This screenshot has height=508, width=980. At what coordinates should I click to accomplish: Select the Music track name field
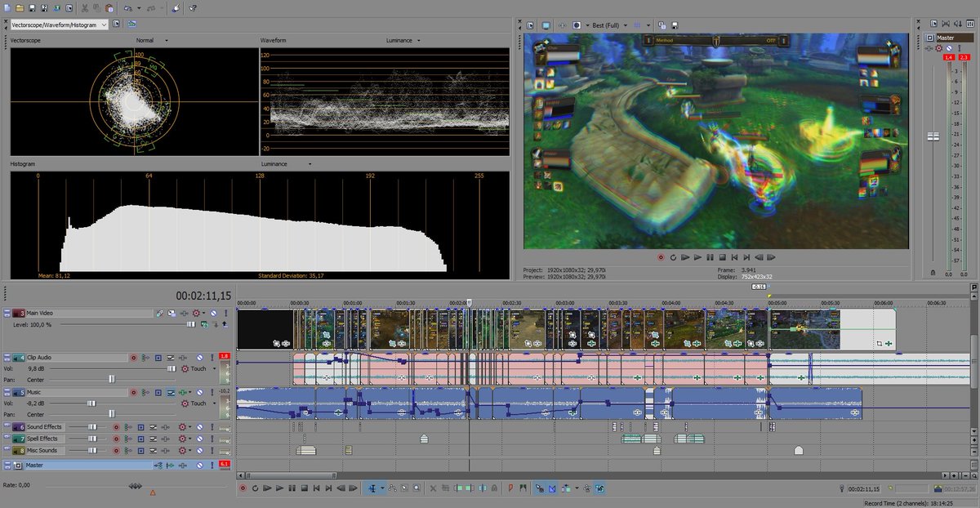(x=77, y=392)
